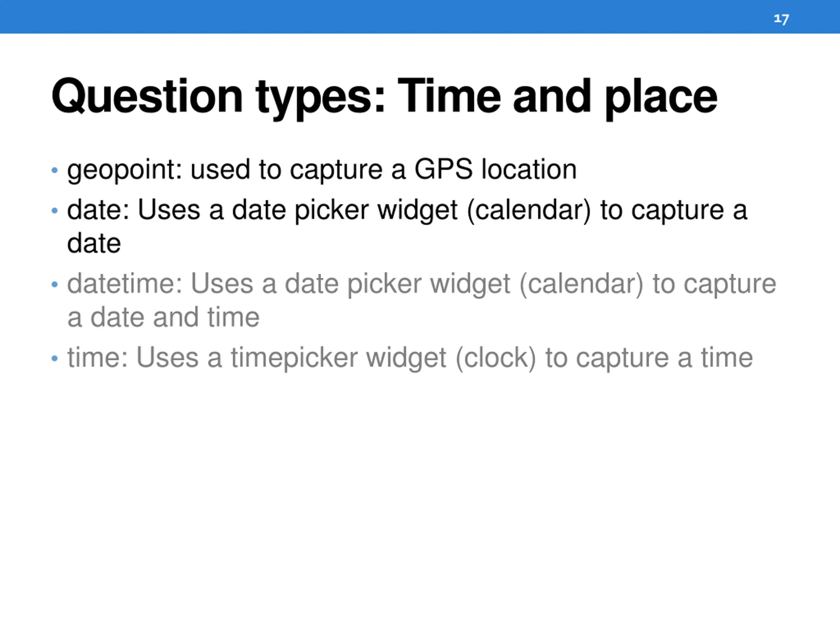Click "(clock)" in the last bullet
This screenshot has height=630, width=840.
pyautogui.click(x=495, y=358)
